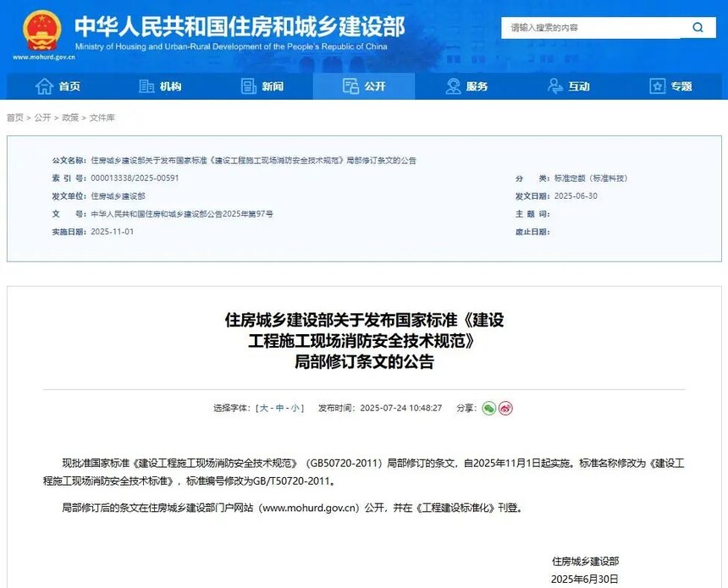Go to 政策 in the breadcrumb
Screen dimensions: 728x588
[70, 118]
